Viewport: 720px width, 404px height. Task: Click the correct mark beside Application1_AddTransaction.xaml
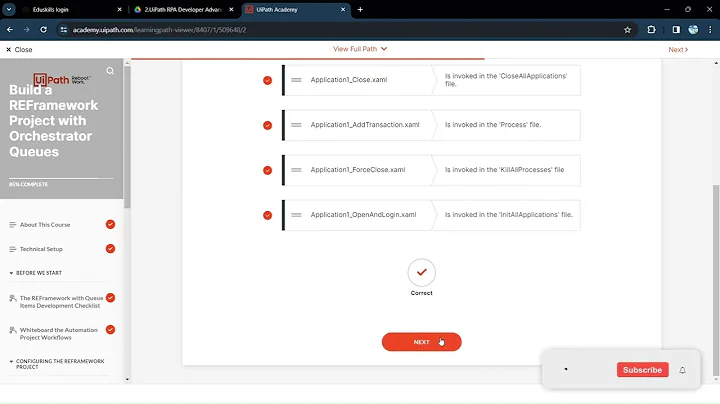[x=267, y=125]
